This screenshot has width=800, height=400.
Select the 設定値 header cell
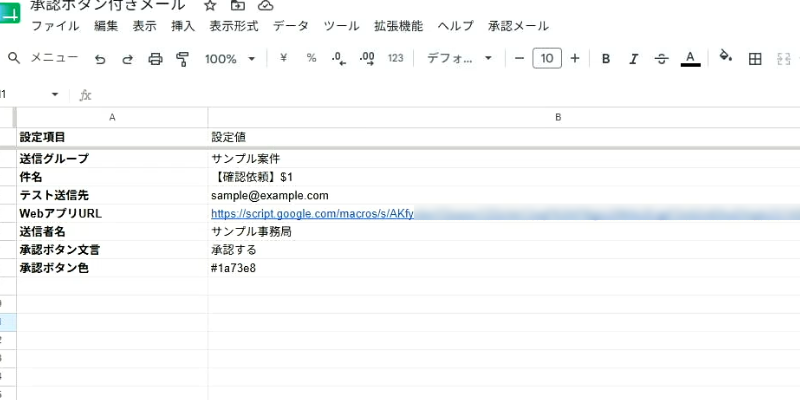(x=504, y=137)
